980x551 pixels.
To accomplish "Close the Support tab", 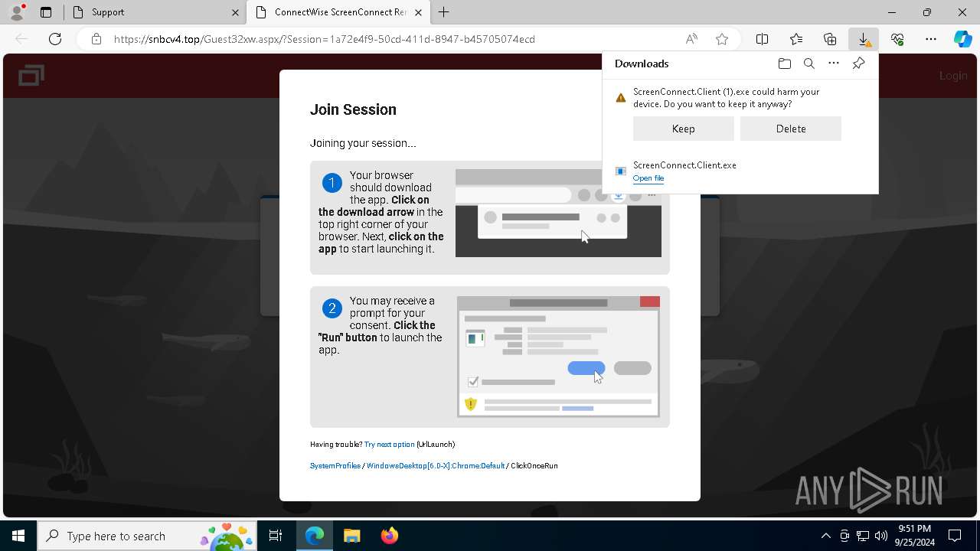I will coord(235,12).
